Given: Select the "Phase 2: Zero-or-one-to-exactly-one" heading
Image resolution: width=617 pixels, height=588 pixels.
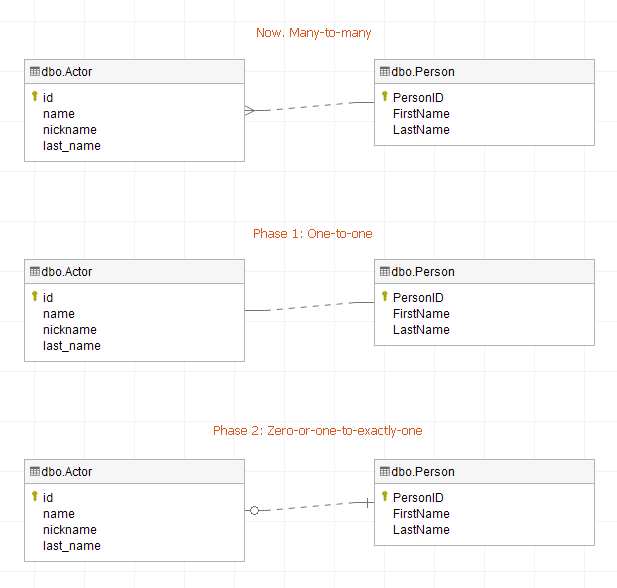Looking at the screenshot, I should pos(317,431).
